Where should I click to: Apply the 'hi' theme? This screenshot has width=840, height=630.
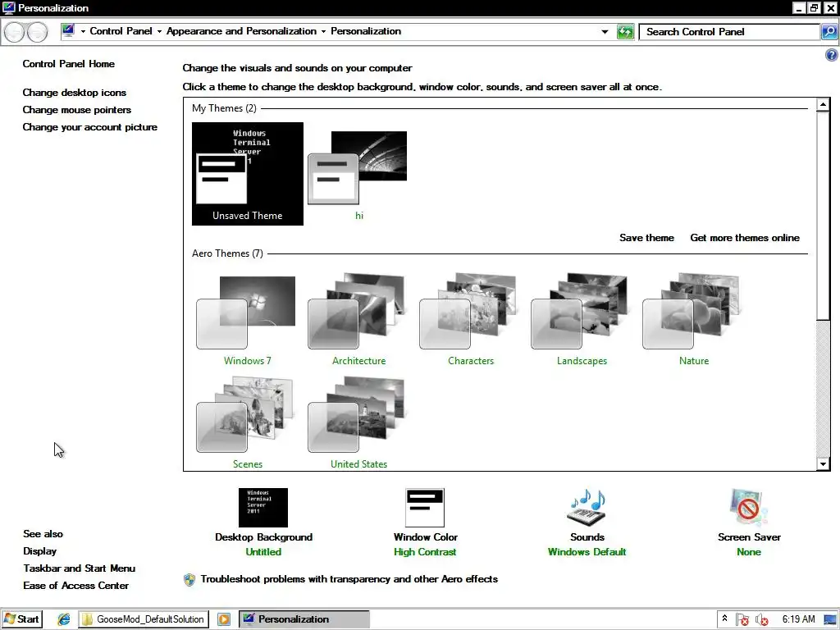pos(358,174)
